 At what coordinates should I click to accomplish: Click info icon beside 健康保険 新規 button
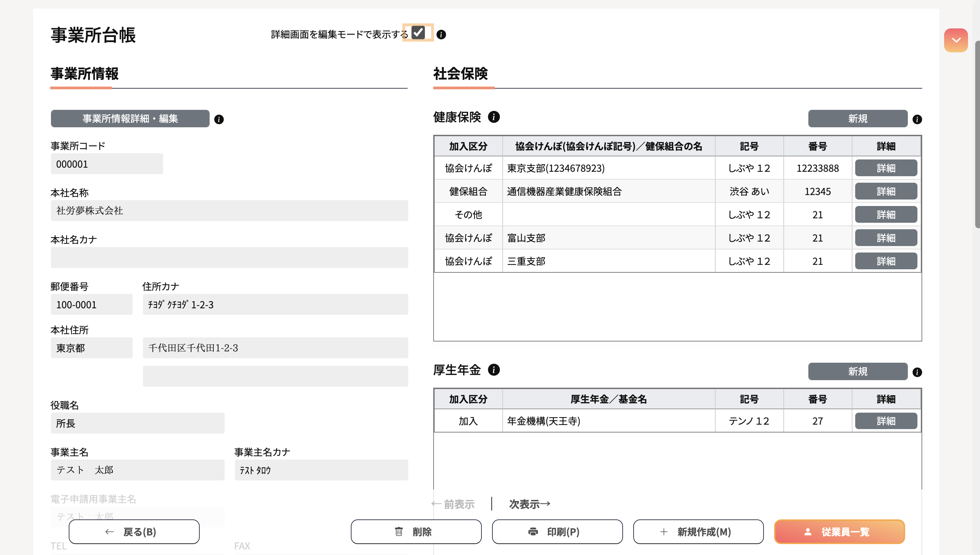pyautogui.click(x=917, y=119)
